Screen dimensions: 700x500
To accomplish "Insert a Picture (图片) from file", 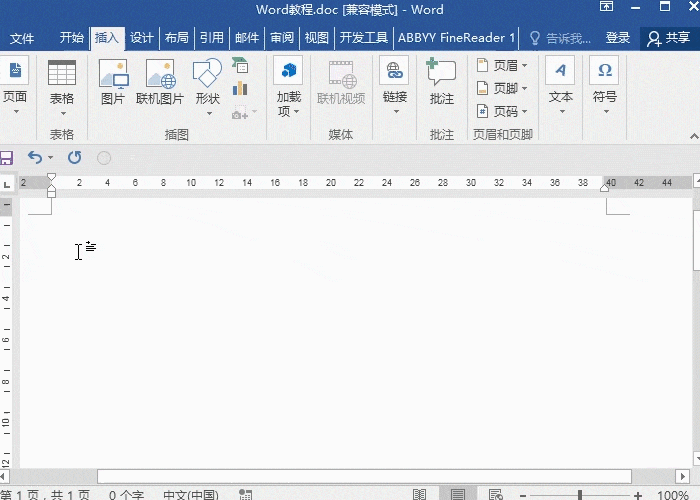I will 113,83.
